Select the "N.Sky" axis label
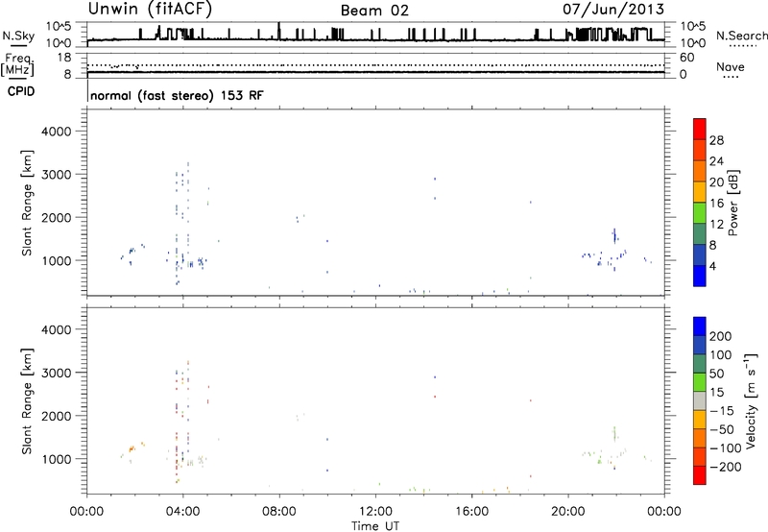The width and height of the screenshot is (768, 532). [18, 36]
